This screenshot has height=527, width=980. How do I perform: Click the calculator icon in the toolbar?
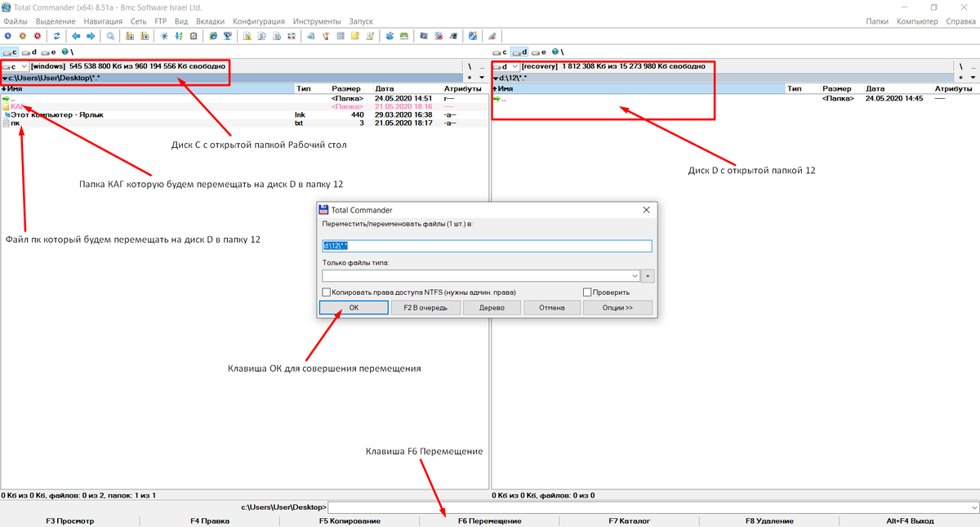pos(341,36)
